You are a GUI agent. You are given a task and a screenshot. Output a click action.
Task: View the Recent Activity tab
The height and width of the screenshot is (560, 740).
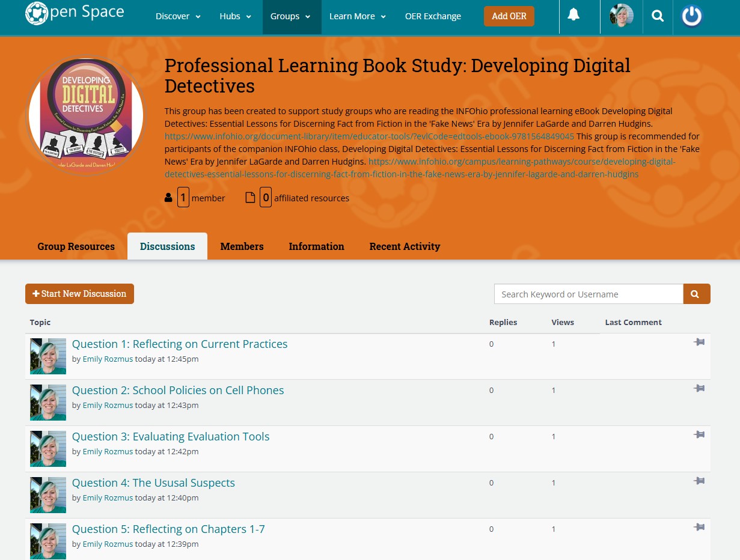[x=405, y=246]
